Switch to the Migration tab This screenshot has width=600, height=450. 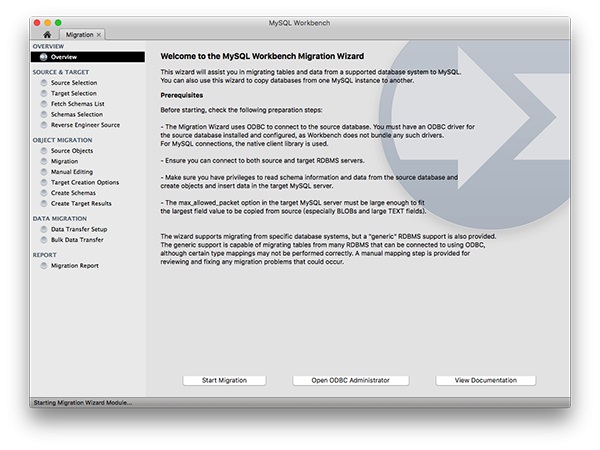tap(80, 35)
